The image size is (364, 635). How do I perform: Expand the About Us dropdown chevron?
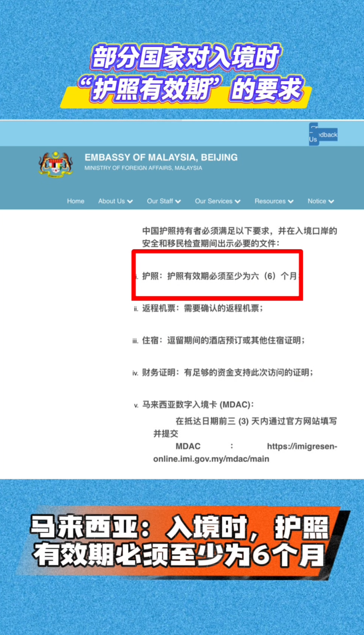point(130,202)
